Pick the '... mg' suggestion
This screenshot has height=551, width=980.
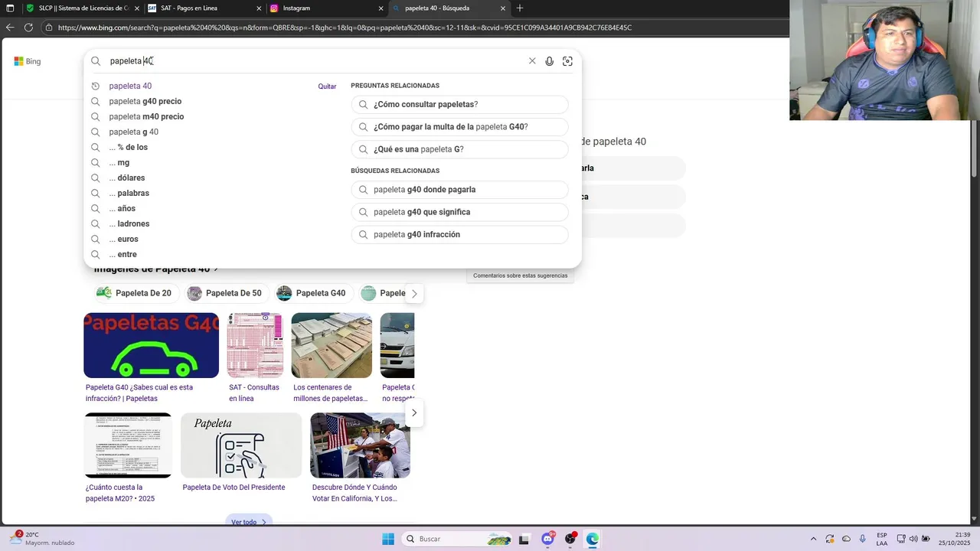coord(119,162)
